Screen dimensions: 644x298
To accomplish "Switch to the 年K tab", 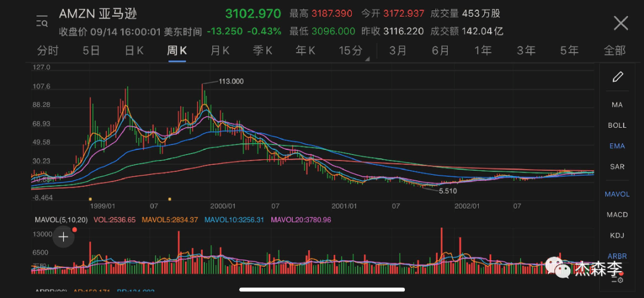I will tap(305, 51).
